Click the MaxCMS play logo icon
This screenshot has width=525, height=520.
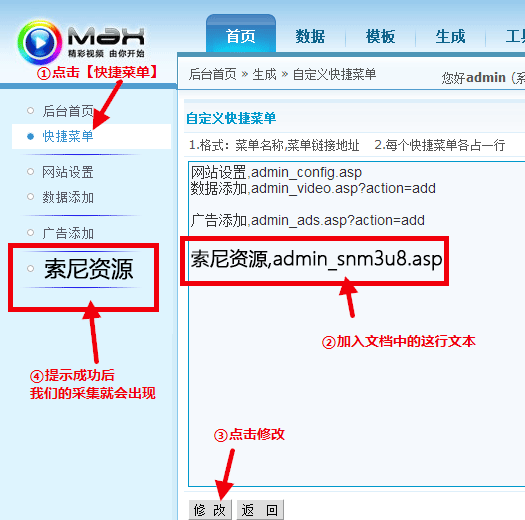[40, 43]
